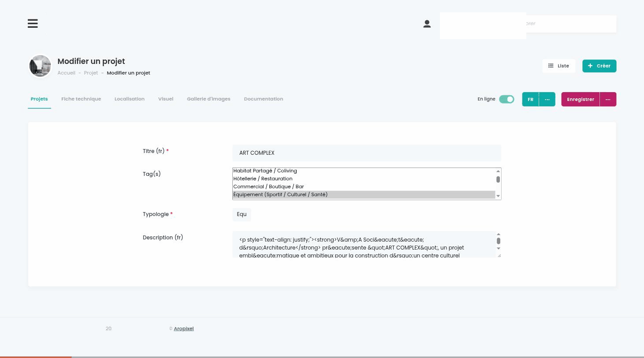Select the Commercial / Boutique / Bar tag
This screenshot has height=358, width=644.
coord(364,186)
